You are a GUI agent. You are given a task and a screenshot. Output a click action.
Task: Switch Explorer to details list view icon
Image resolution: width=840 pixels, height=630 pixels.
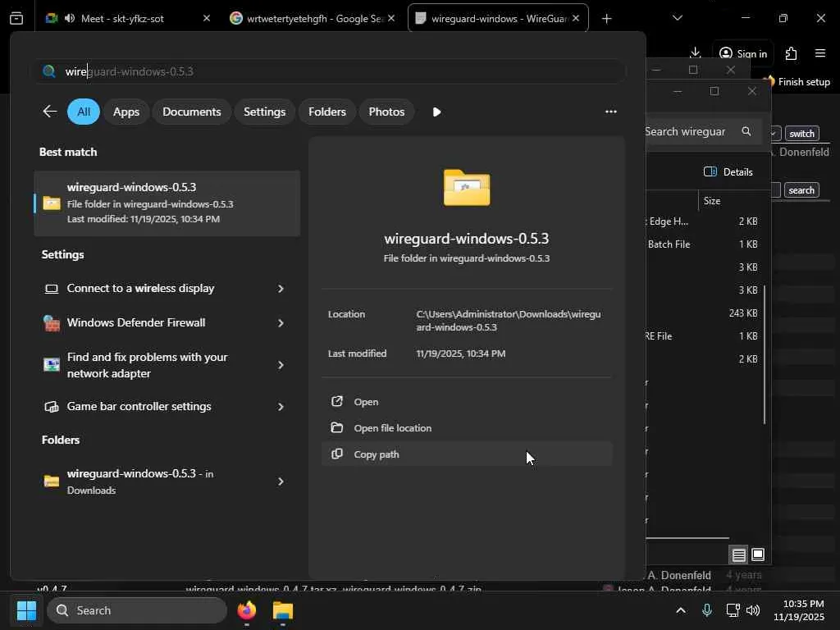coord(739,555)
